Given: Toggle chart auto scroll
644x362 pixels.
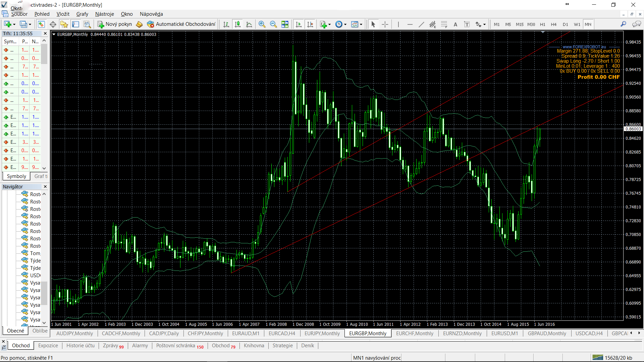Looking at the screenshot, I should 299,24.
